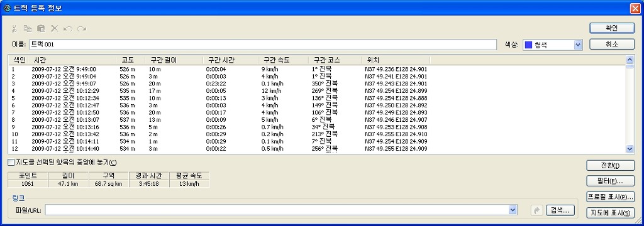Click the 537 m altitude cell

click(127, 119)
